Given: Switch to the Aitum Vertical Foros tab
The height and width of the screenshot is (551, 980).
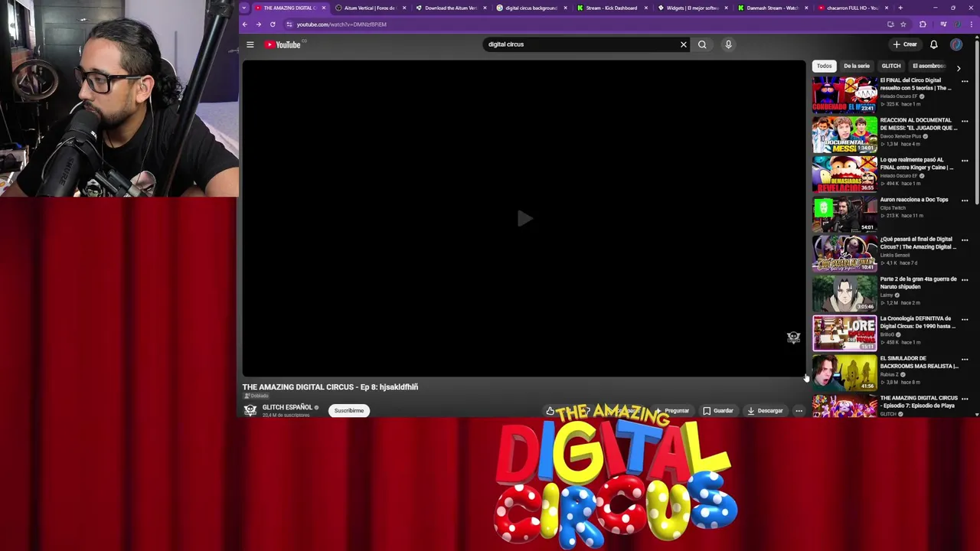Looking at the screenshot, I should [x=370, y=8].
